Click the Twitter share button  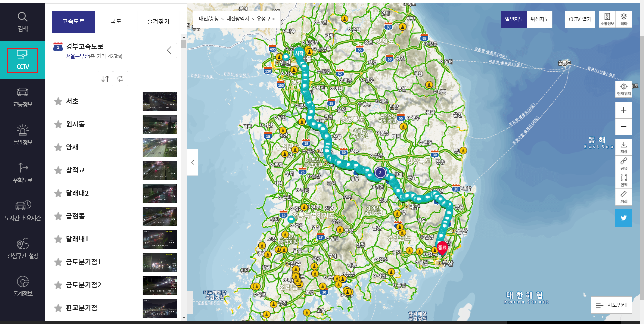[624, 218]
